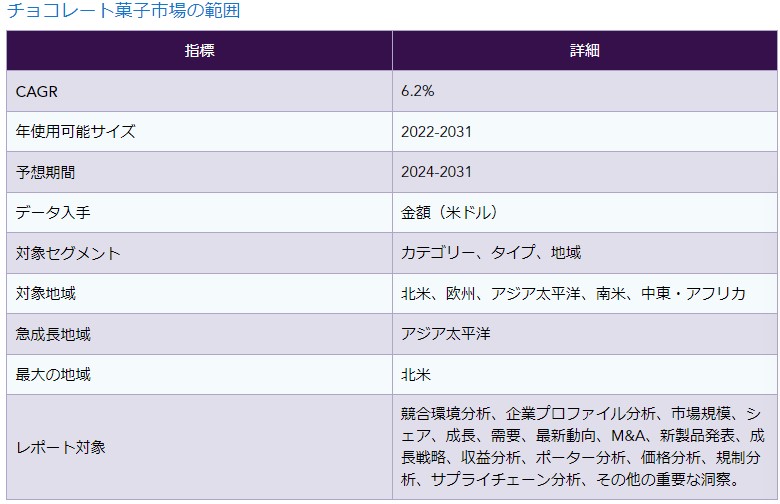Viewport: 780px width, 504px height.
Task: Click the レポート対象 label
Action: 60,447
